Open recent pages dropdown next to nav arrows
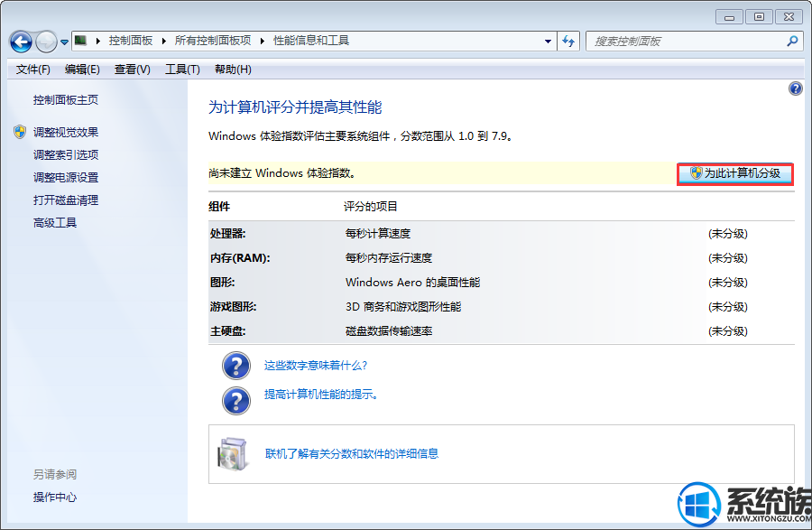Image resolution: width=812 pixels, height=530 pixels. click(64, 42)
